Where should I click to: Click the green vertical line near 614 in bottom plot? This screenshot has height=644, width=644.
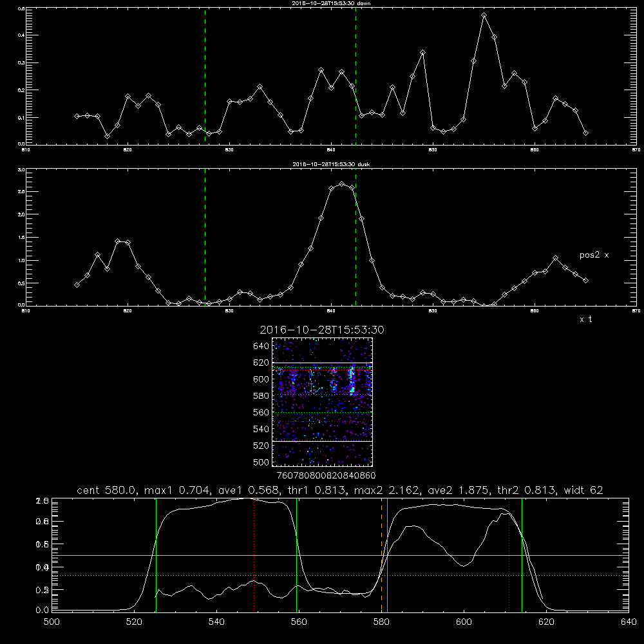pos(522,554)
